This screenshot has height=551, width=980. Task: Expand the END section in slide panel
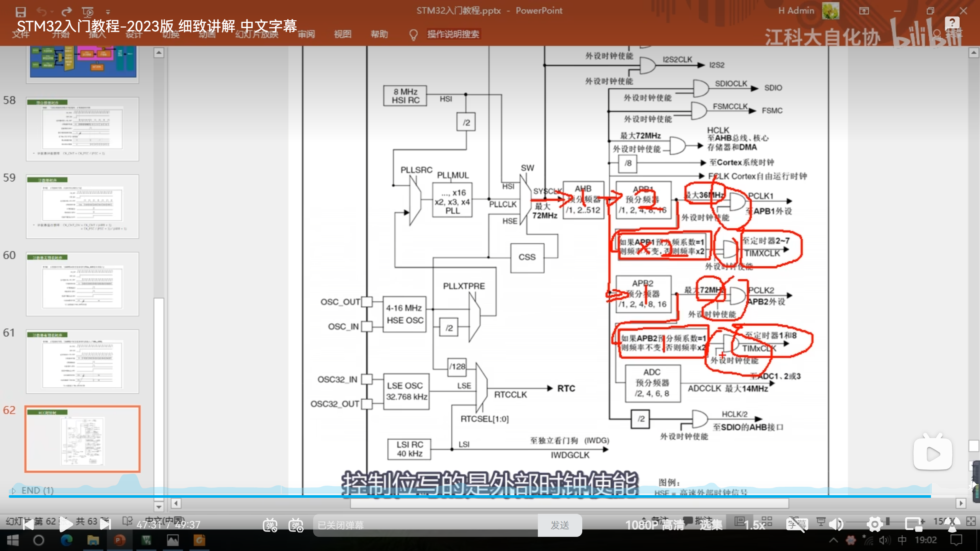click(x=14, y=491)
